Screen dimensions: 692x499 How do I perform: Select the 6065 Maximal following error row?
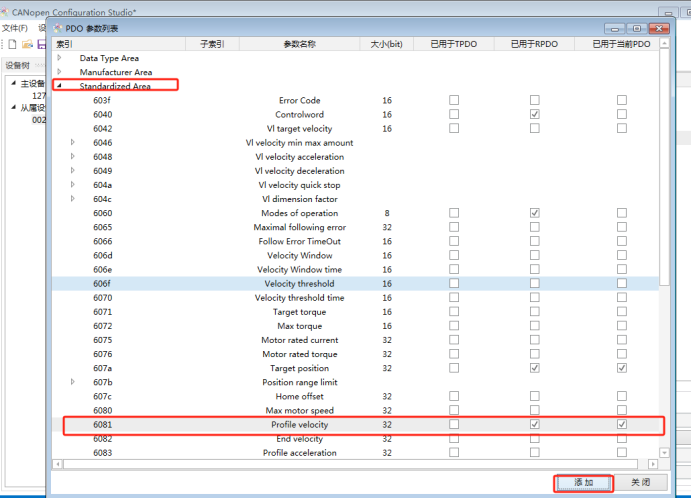pyautogui.click(x=356, y=227)
